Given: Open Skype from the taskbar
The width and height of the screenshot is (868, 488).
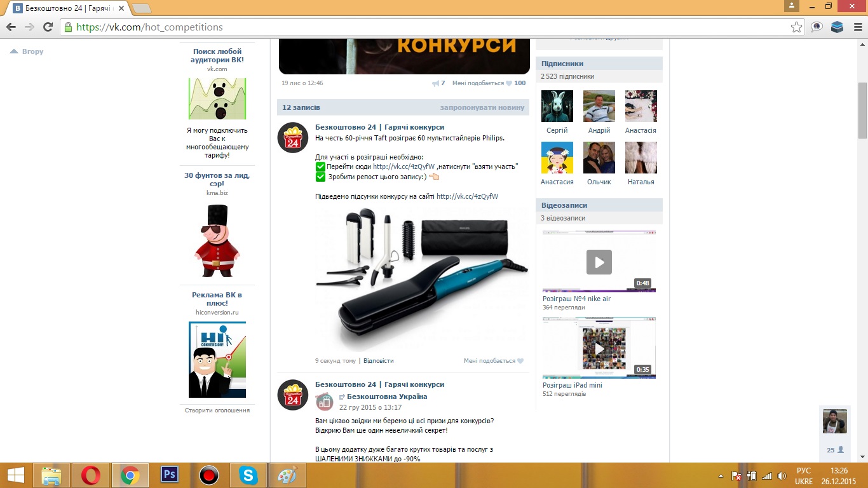Looking at the screenshot, I should click(248, 475).
